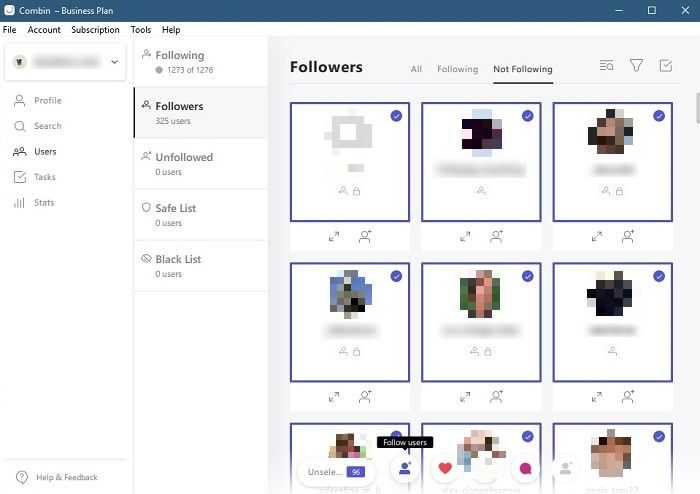This screenshot has height=494, width=700.
Task: Open the Tasks section
Action: 35,177
